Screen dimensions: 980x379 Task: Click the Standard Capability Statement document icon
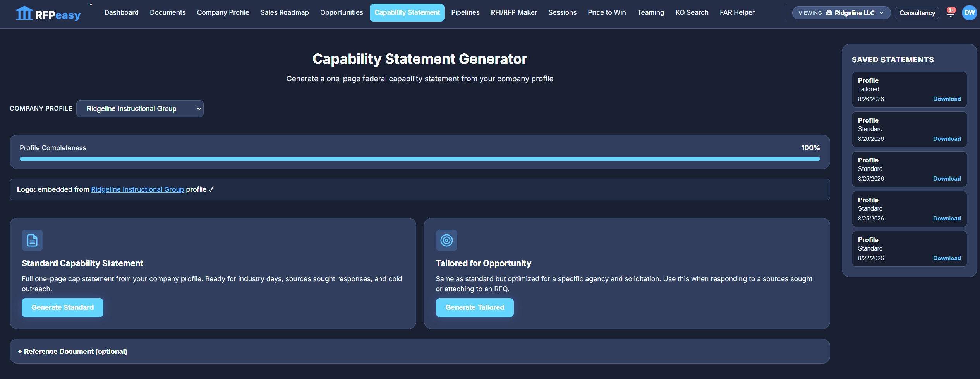click(x=32, y=240)
